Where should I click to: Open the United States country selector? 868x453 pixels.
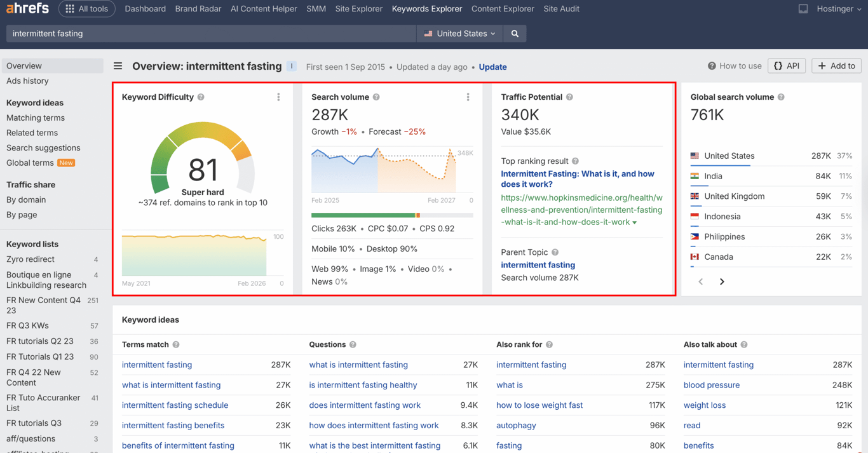point(459,34)
